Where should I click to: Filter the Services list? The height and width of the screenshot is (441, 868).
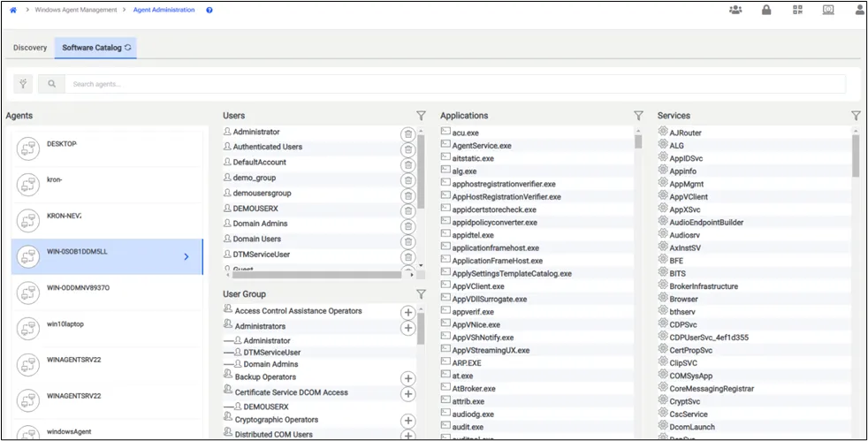(x=856, y=116)
